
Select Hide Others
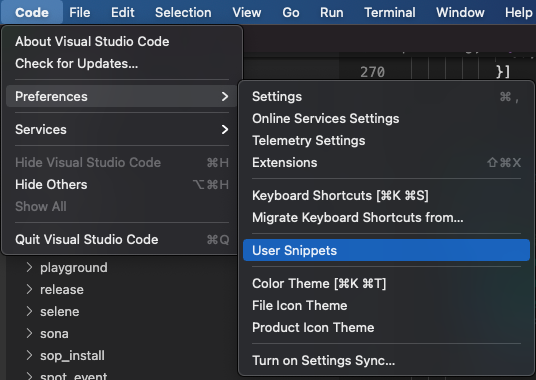coord(121,185)
